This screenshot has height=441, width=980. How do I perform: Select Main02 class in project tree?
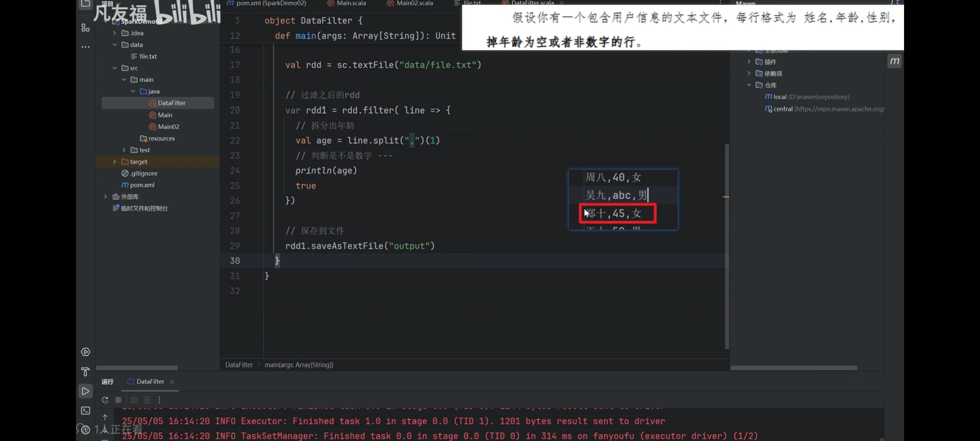168,127
